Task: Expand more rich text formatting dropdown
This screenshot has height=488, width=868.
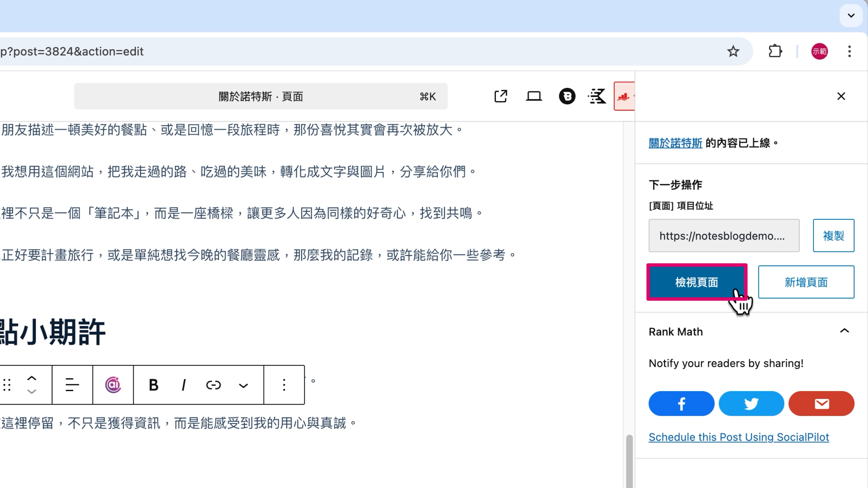Action: point(243,385)
